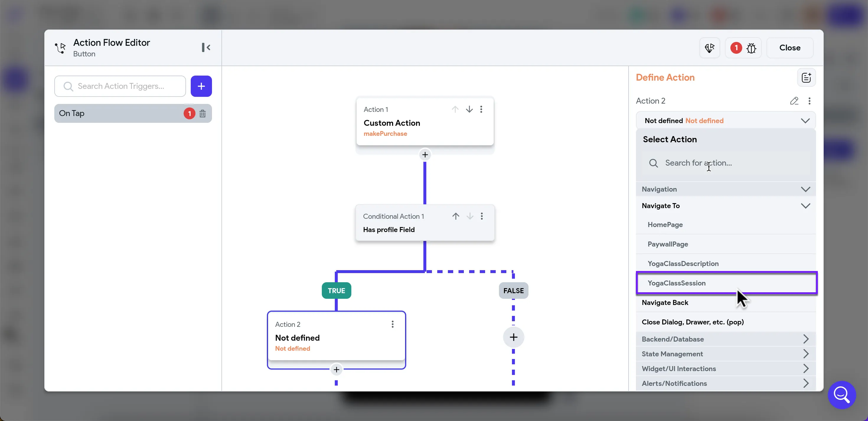The height and width of the screenshot is (421, 868).
Task: Choose the Navigate Back action
Action: click(x=665, y=303)
